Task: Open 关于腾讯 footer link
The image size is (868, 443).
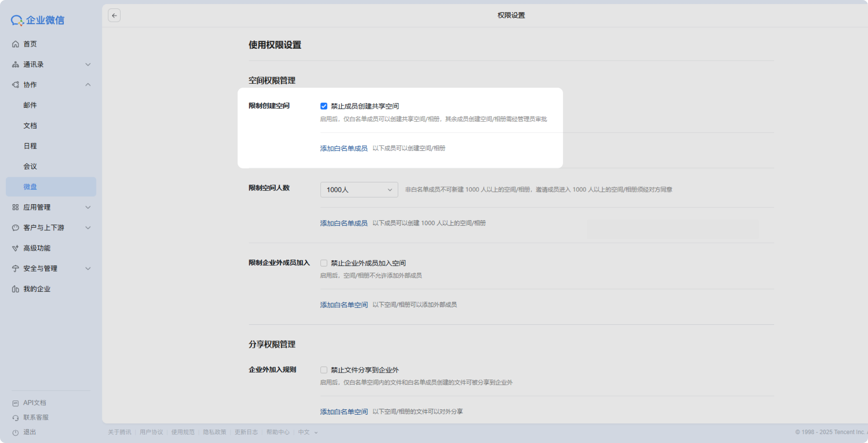Action: click(120, 432)
